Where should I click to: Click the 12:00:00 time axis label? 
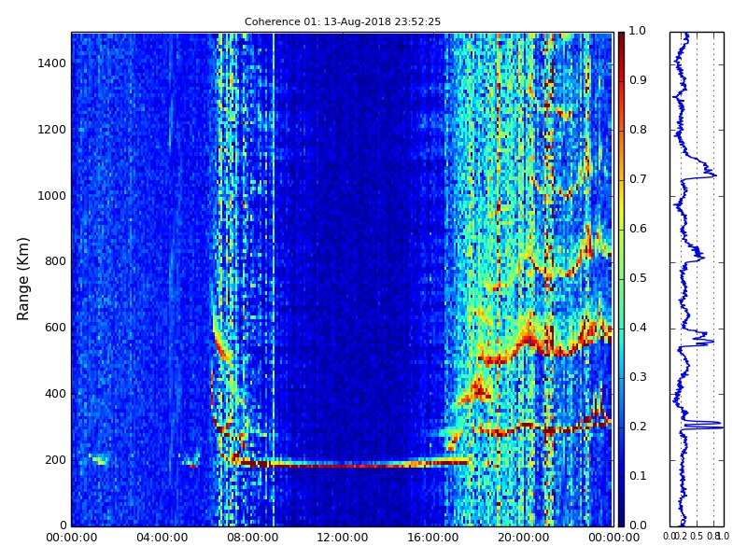(343, 538)
